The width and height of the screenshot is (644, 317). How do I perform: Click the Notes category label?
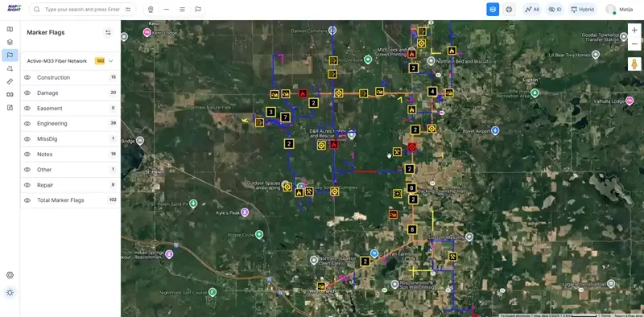45,154
